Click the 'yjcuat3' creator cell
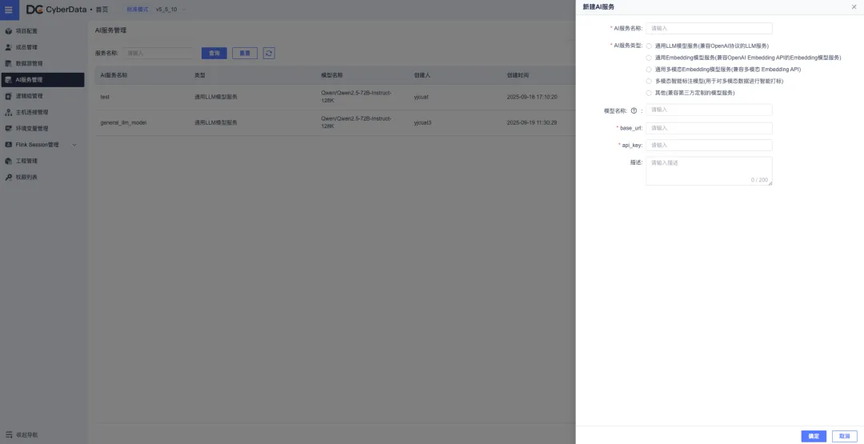The height and width of the screenshot is (444, 864). click(x=423, y=123)
